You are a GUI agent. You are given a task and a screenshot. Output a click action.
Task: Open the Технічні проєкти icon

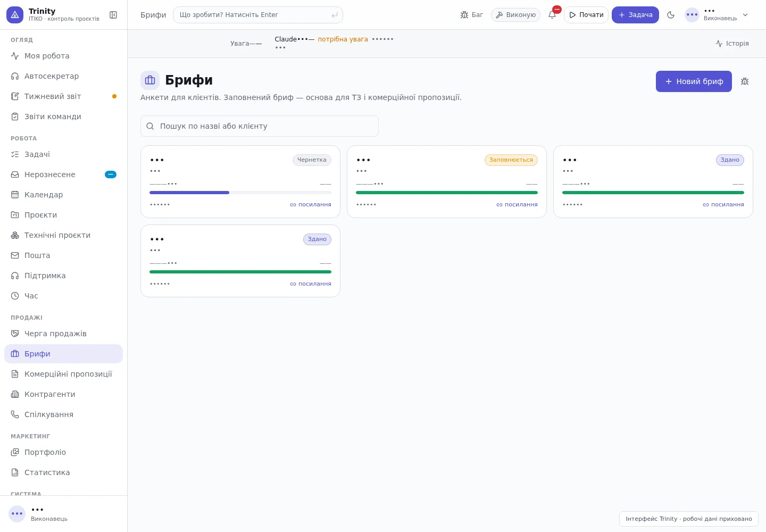click(15, 235)
